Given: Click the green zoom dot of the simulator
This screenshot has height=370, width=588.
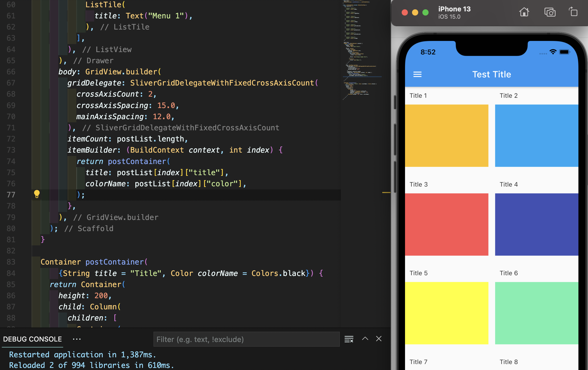Looking at the screenshot, I should click(425, 12).
